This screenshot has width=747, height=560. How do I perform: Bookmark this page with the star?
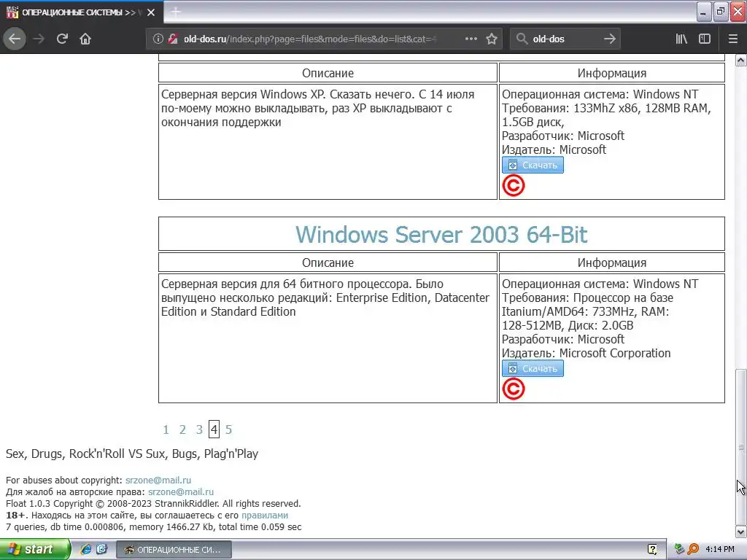click(x=492, y=39)
